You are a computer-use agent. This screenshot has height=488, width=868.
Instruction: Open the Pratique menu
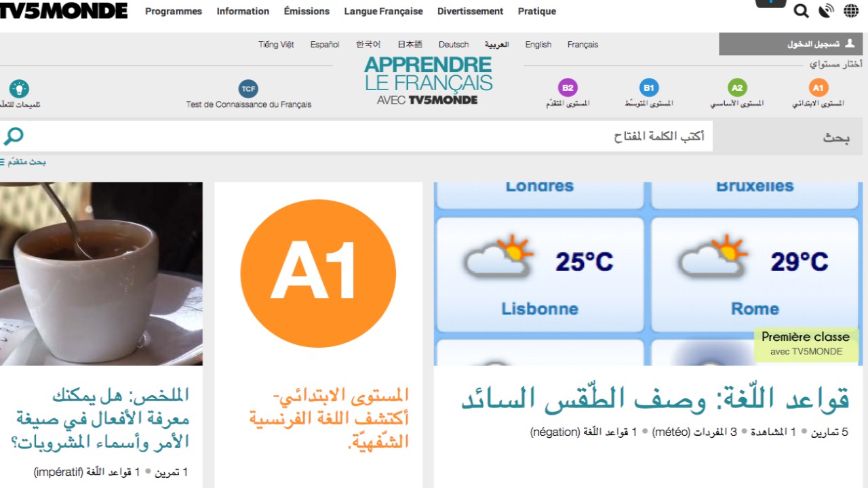pos(537,12)
